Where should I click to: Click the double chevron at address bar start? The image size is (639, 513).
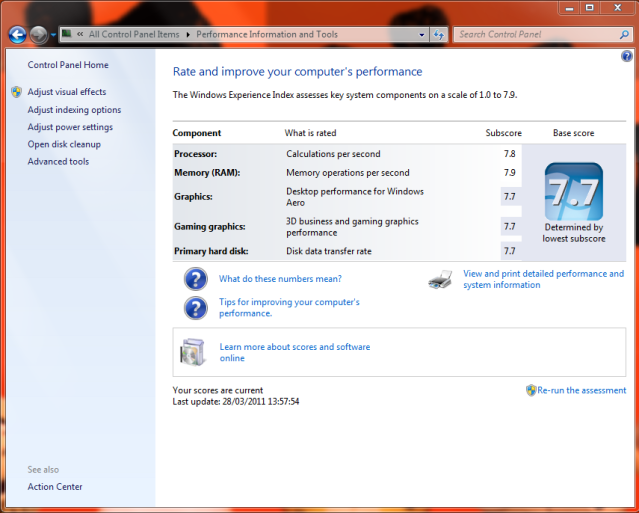point(80,35)
